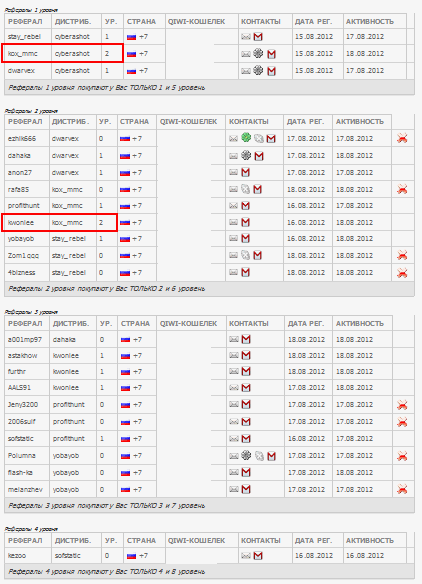
Task: Click ДАТА РЕГ. header in level 4 referrals table
Action: 313,540
